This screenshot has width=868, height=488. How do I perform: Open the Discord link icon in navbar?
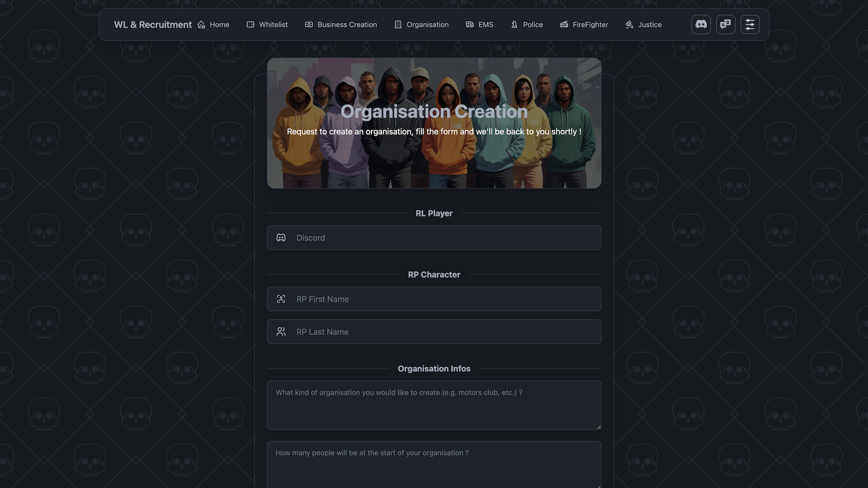(701, 24)
